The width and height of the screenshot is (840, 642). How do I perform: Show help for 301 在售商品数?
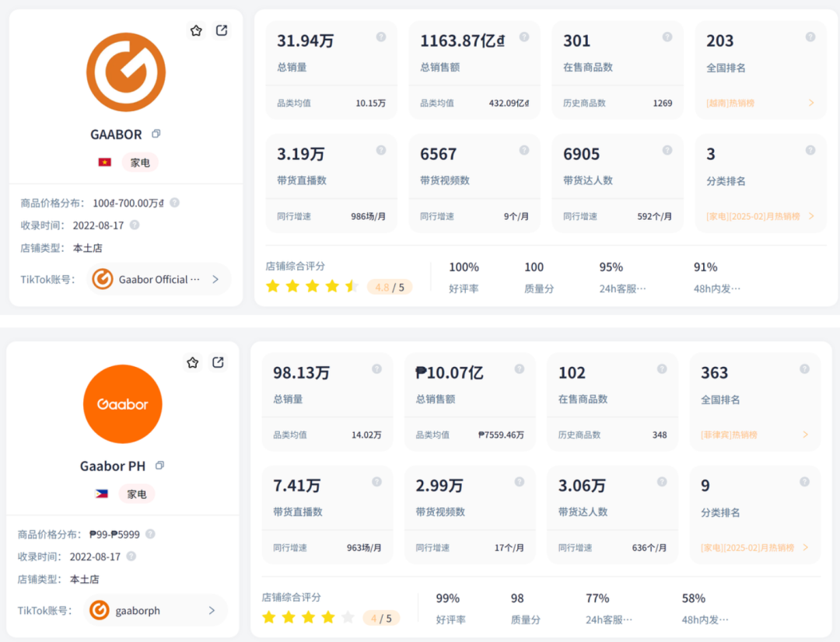point(667,37)
